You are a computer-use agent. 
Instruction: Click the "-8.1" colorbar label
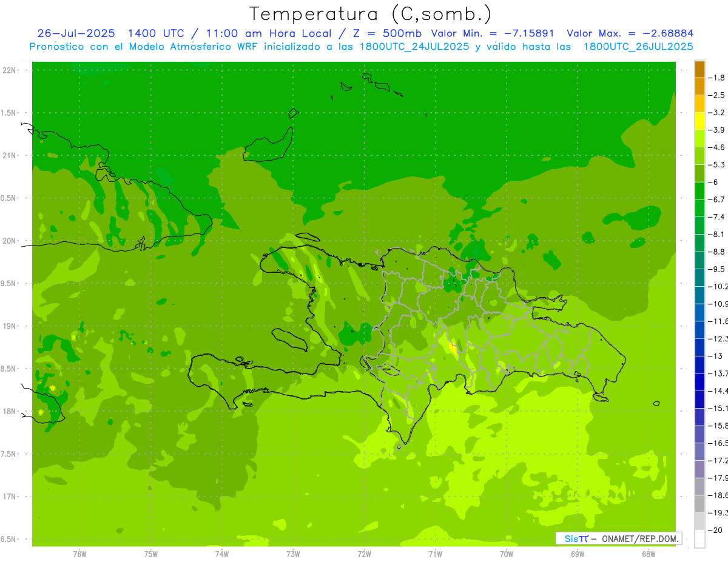(716, 234)
